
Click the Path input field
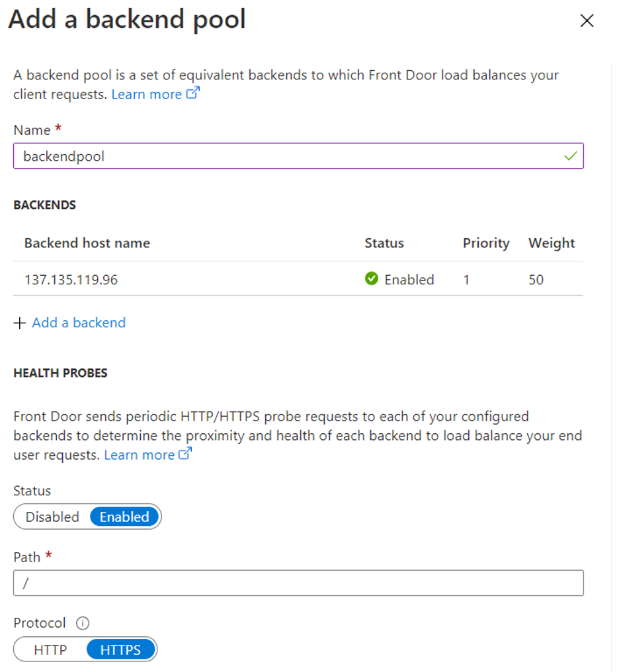point(298,583)
